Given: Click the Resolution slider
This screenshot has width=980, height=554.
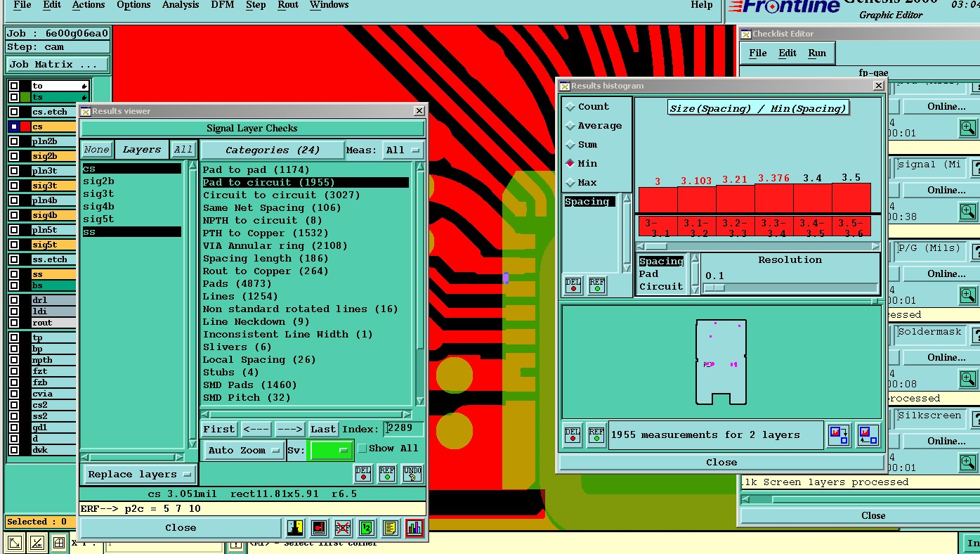Looking at the screenshot, I should (790, 288).
